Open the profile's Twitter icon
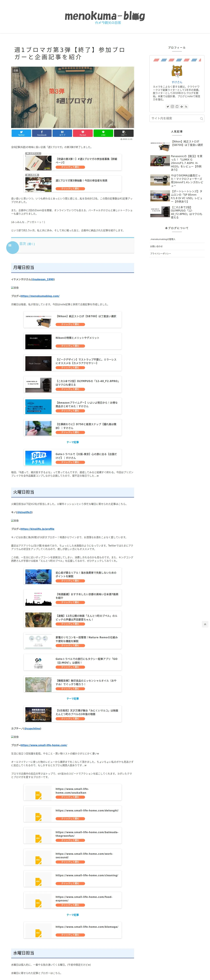Viewport: 210px width, 980px height. (168, 106)
